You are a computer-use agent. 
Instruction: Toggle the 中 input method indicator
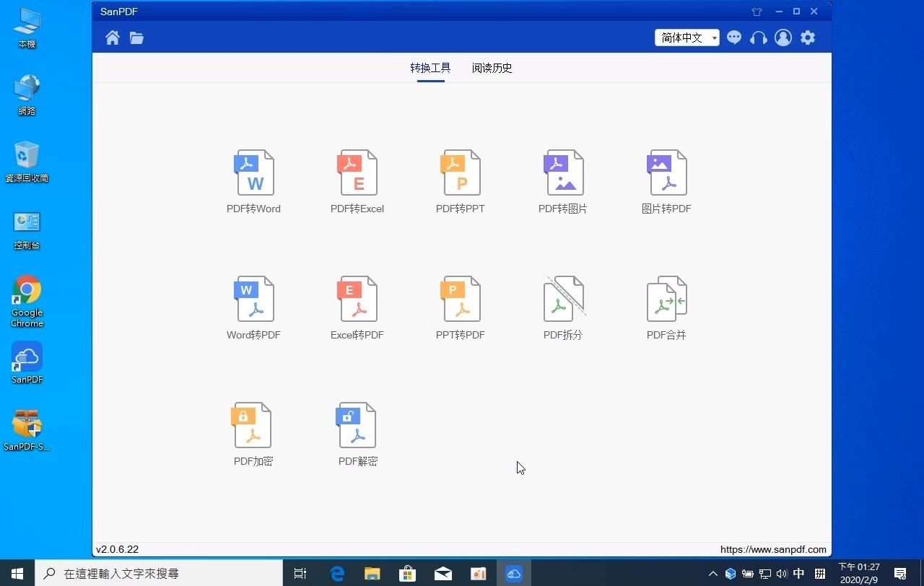coord(799,574)
